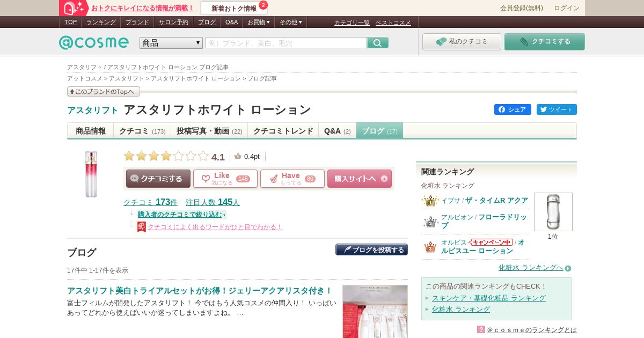Click the crown 0.4pt icon
Screen dimensions: 644x338
click(x=238, y=156)
